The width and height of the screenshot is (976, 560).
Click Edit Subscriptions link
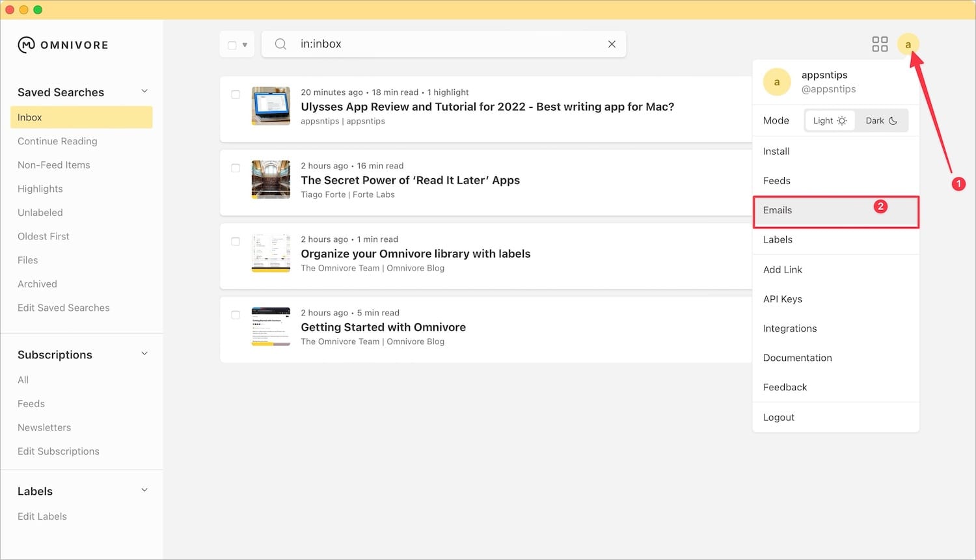point(59,451)
